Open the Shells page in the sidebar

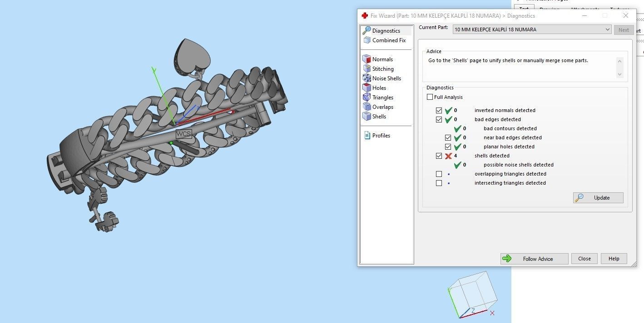[x=375, y=117]
